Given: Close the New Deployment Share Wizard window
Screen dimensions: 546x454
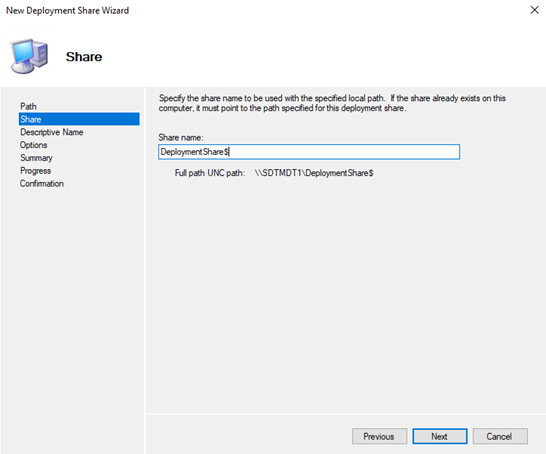Looking at the screenshot, I should tap(535, 10).
